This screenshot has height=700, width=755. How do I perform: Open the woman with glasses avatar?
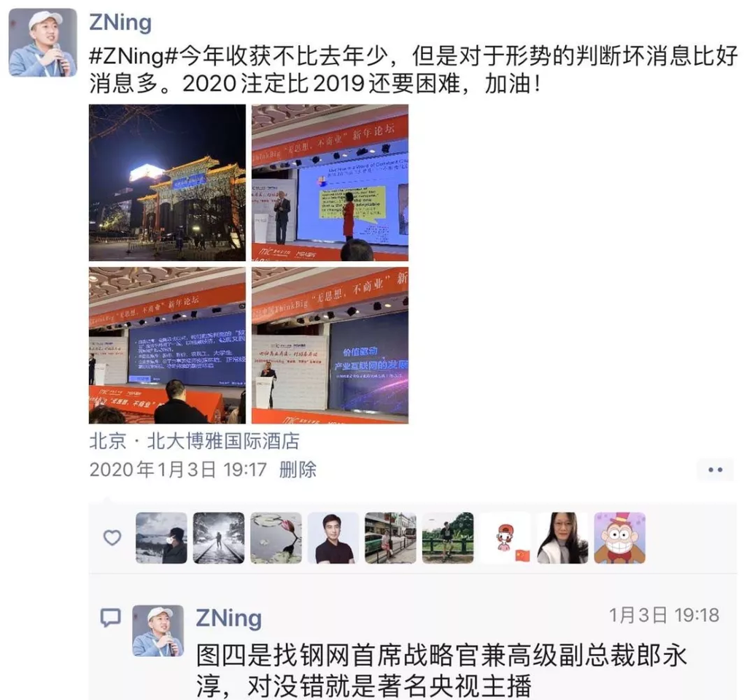(x=562, y=537)
